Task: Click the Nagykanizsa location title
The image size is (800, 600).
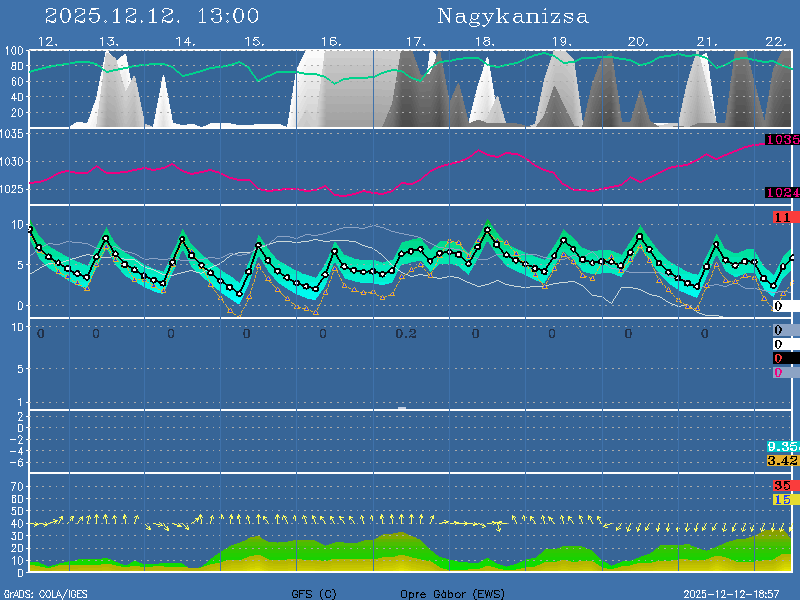Action: tap(513, 16)
